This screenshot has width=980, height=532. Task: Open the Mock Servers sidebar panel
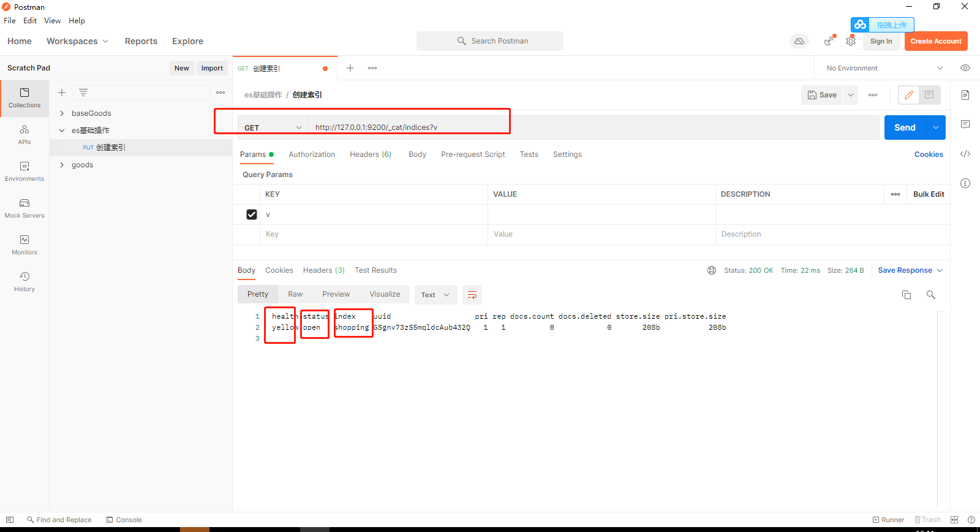24,208
